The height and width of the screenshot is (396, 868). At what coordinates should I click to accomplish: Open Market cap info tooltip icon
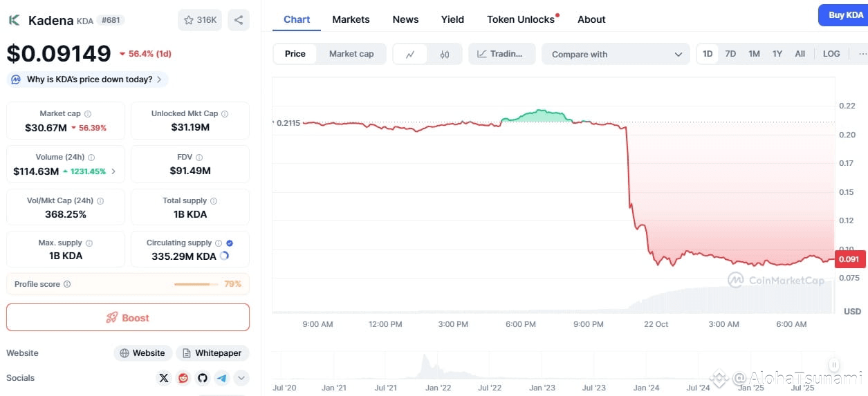88,113
